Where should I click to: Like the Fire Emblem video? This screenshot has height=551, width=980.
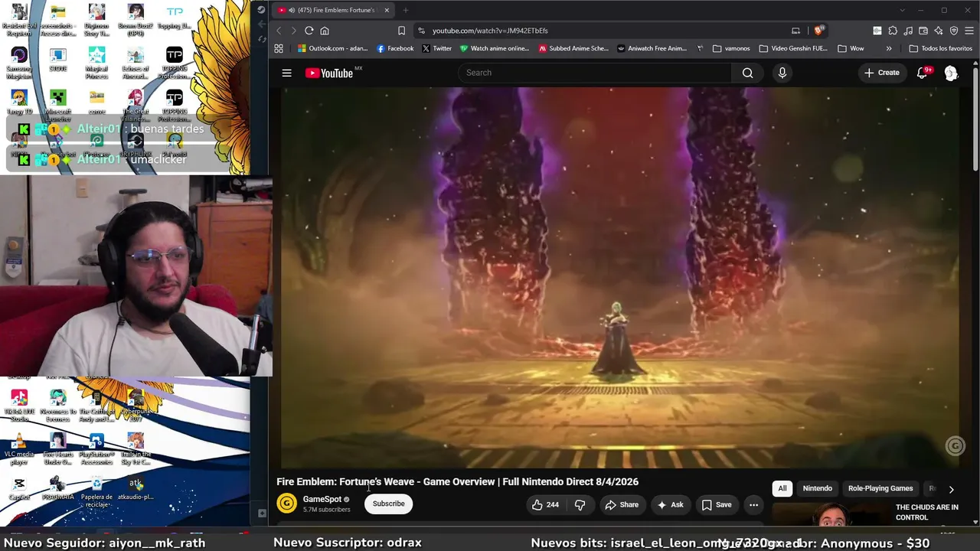coord(544,504)
